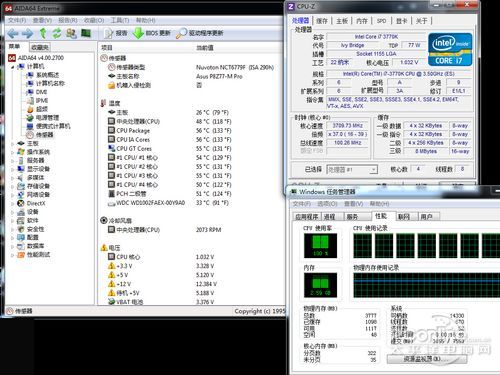Click the green chip icon in AIDA64 toolbar
Viewport: 500px width, 375px height.
[x=86, y=33]
